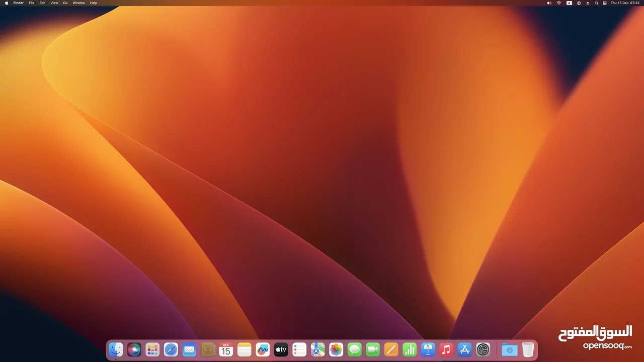
Task: Launch the Safari browser
Action: click(x=171, y=349)
